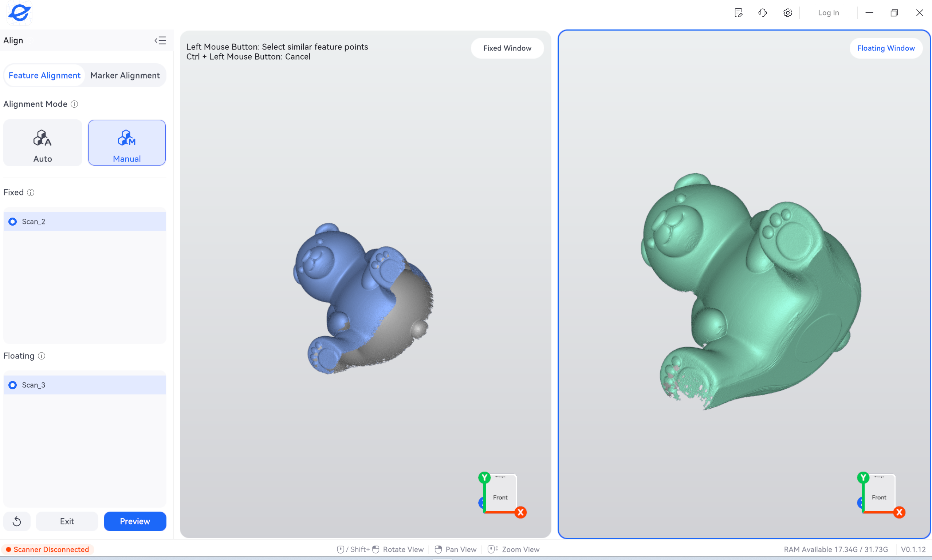
Task: Switch to Feature Alignment tab
Action: [x=44, y=75]
